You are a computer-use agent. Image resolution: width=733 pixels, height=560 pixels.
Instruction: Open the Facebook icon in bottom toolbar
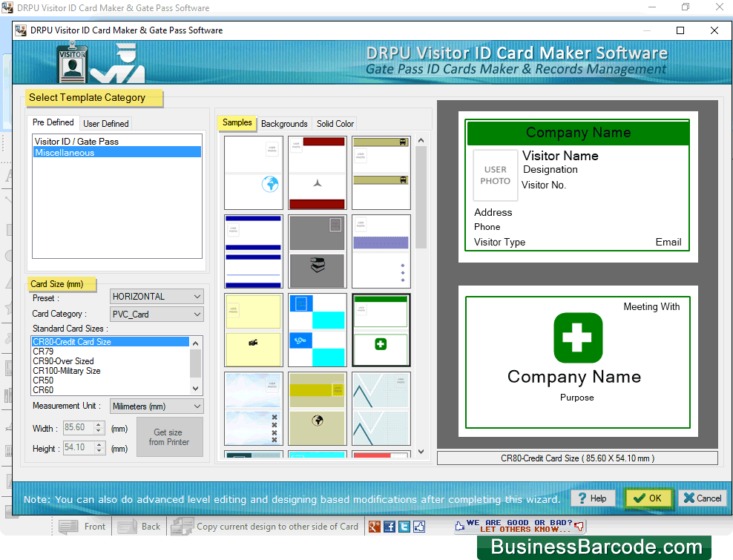pos(390,527)
